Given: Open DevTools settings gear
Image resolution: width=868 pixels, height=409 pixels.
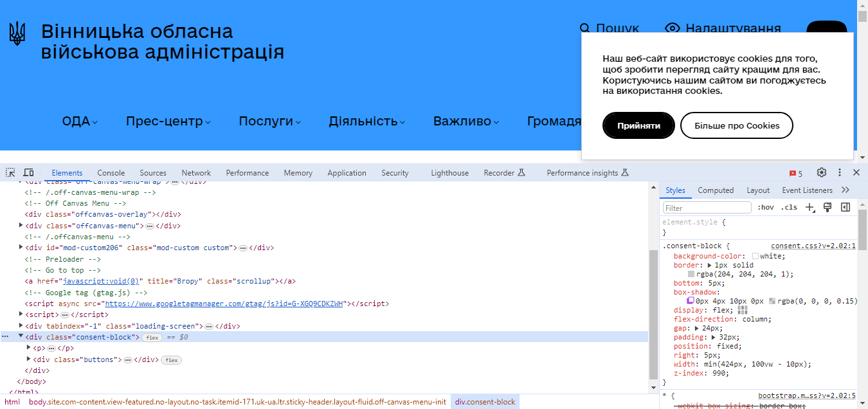Looking at the screenshot, I should (822, 172).
